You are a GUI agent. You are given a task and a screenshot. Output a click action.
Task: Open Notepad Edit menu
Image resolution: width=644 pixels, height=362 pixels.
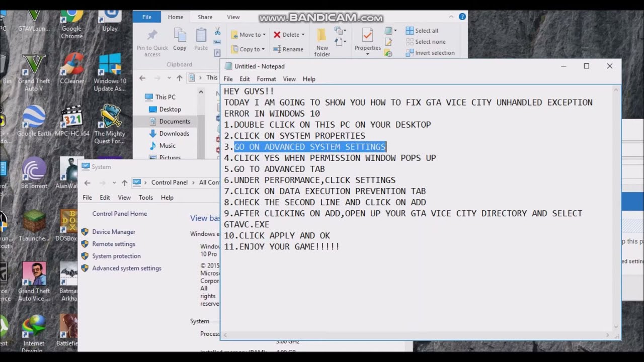pos(245,79)
